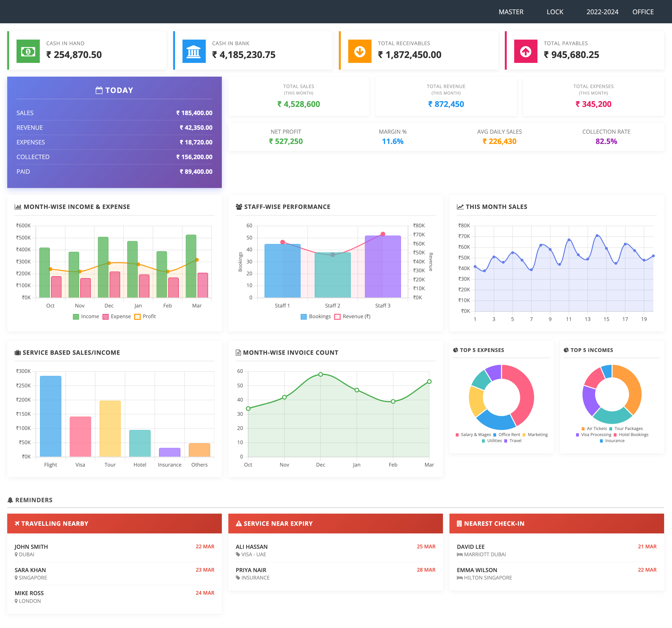672x628 pixels.
Task: Open the OFFICE menu
Action: click(643, 12)
